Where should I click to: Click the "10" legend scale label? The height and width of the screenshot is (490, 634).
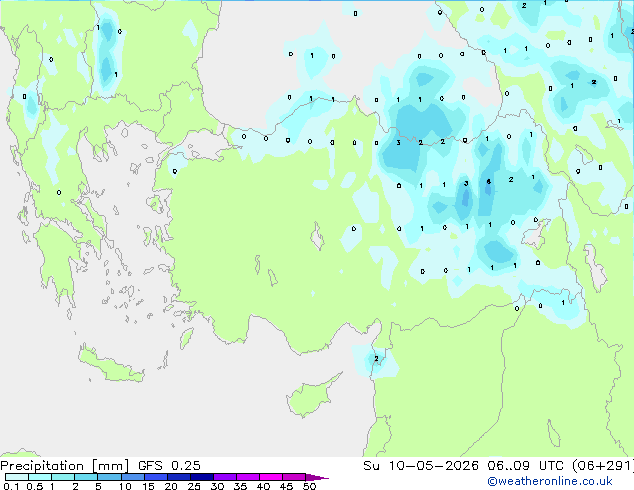click(x=125, y=486)
